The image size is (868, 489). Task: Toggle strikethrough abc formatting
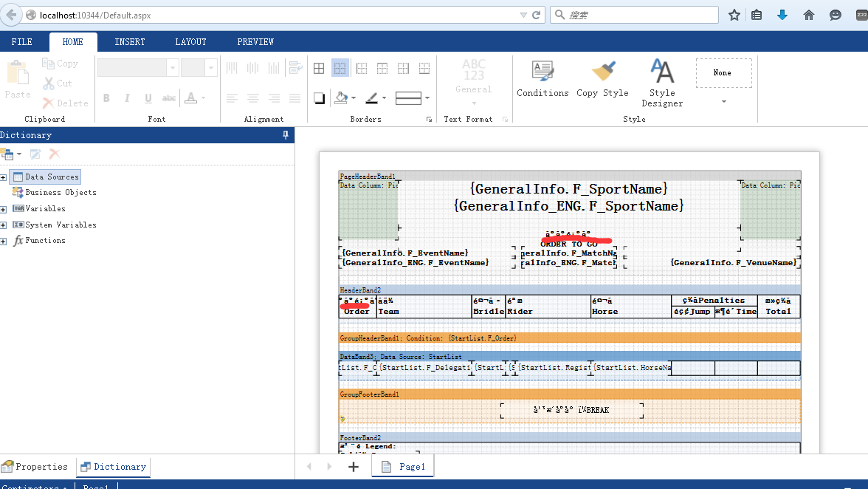[169, 98]
